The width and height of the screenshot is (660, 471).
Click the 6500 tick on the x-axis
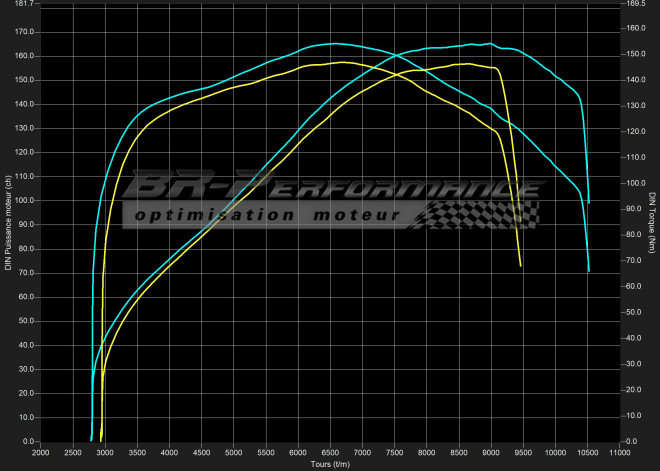[x=330, y=453]
